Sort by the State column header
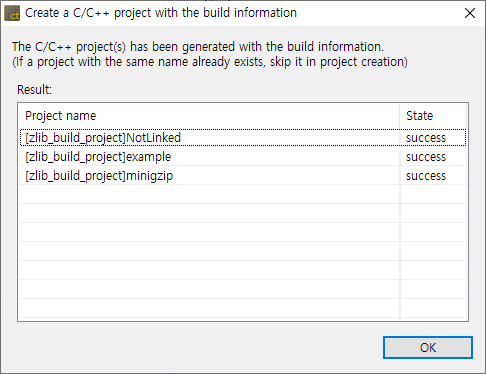The width and height of the screenshot is (486, 374). pyautogui.click(x=433, y=116)
